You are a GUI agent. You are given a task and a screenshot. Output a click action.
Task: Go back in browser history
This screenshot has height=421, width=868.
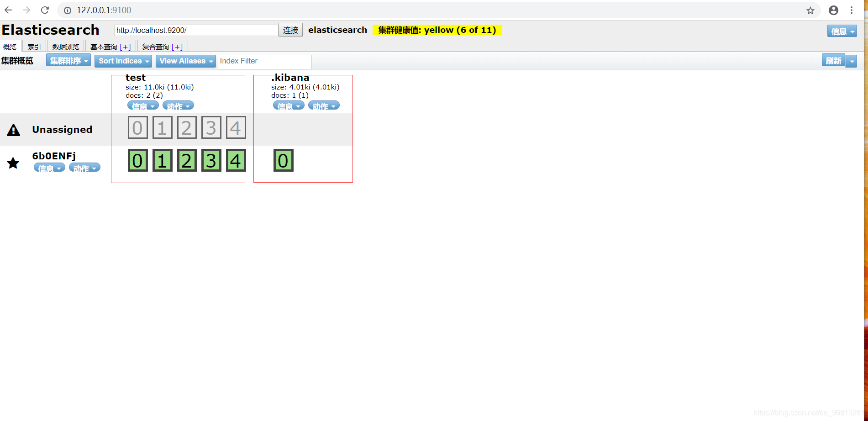pyautogui.click(x=8, y=10)
